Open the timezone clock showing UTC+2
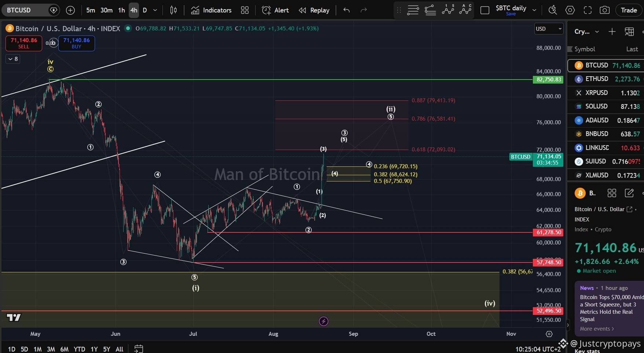This screenshot has width=644, height=353. point(538,349)
